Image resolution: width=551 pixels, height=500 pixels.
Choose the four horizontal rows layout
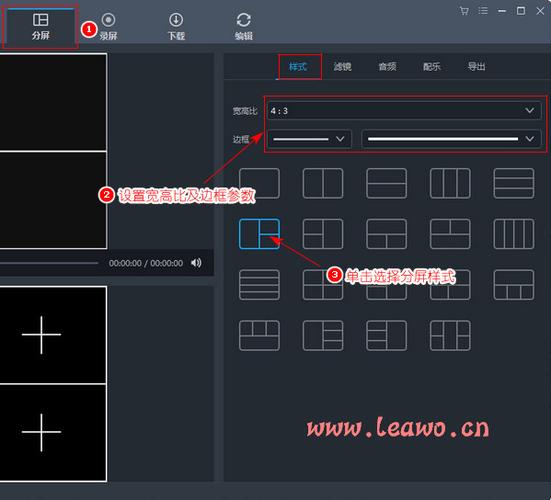click(x=259, y=285)
